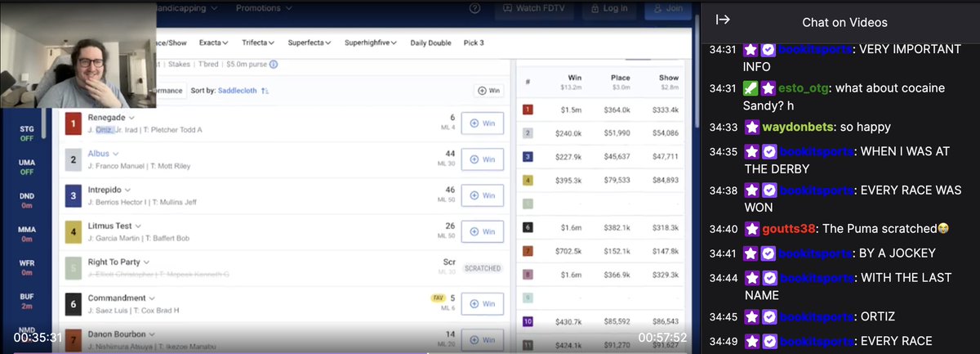The width and height of the screenshot is (980, 354).
Task: Click the star badge beside waydonbets
Action: [x=752, y=128]
